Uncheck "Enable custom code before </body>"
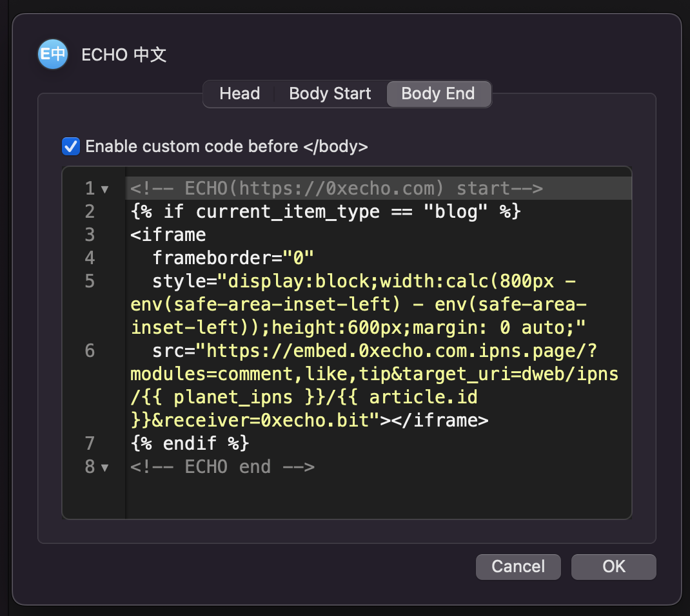690x616 pixels. coord(70,146)
